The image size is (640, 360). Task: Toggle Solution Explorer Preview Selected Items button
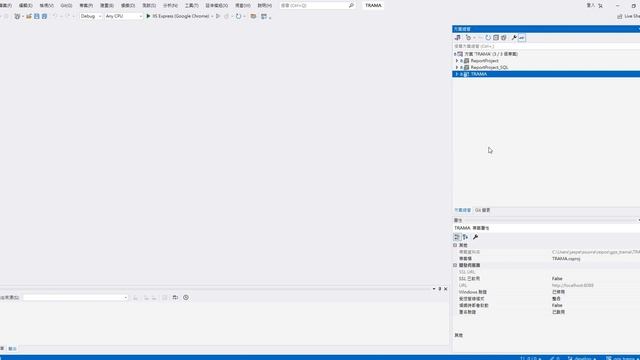[x=522, y=38]
